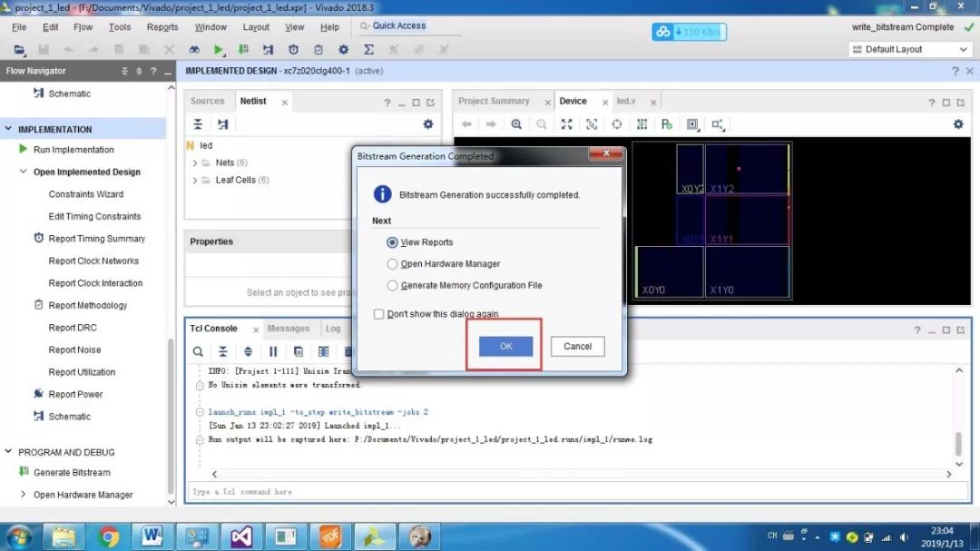Open the Flow menu
This screenshot has height=551, width=980.
click(83, 27)
